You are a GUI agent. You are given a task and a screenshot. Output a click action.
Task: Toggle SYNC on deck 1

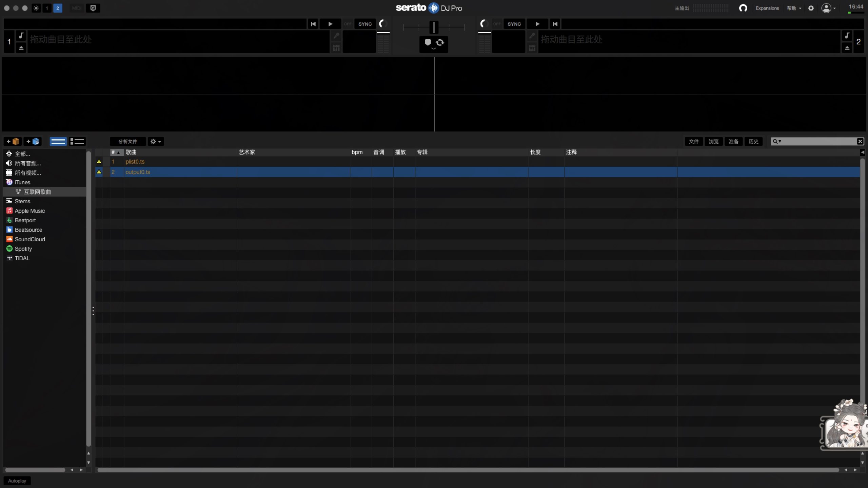click(365, 24)
